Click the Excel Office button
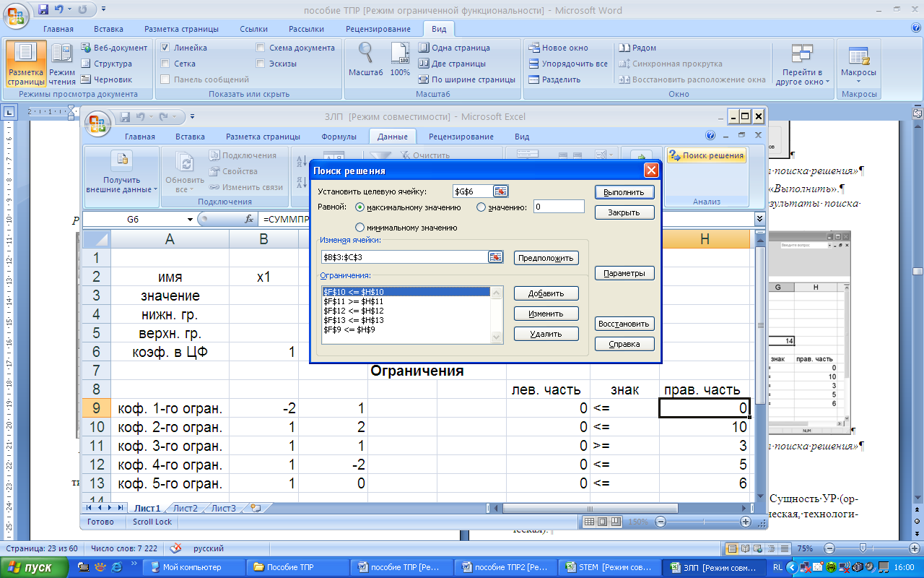 98,123
